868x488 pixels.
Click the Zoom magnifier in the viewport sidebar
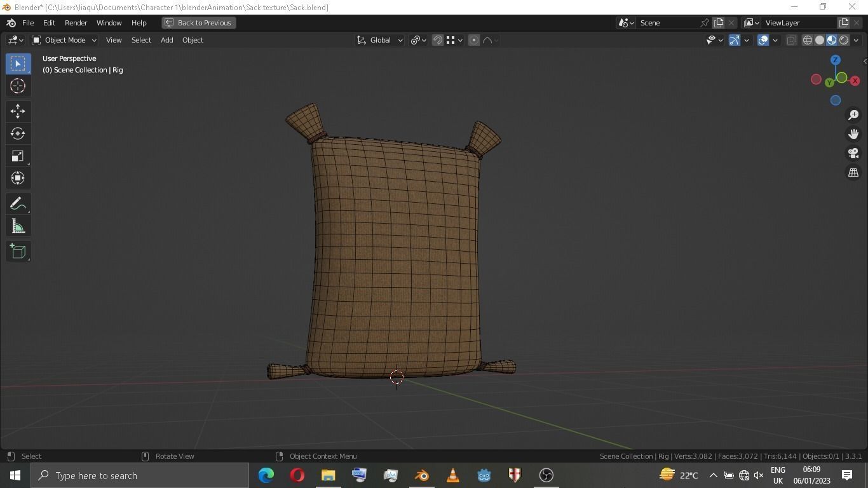pyautogui.click(x=853, y=114)
